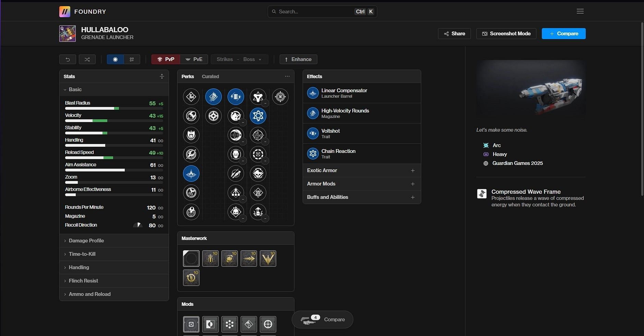The width and height of the screenshot is (644, 336).
Task: Pick the masked face trait perk
Action: click(235, 154)
